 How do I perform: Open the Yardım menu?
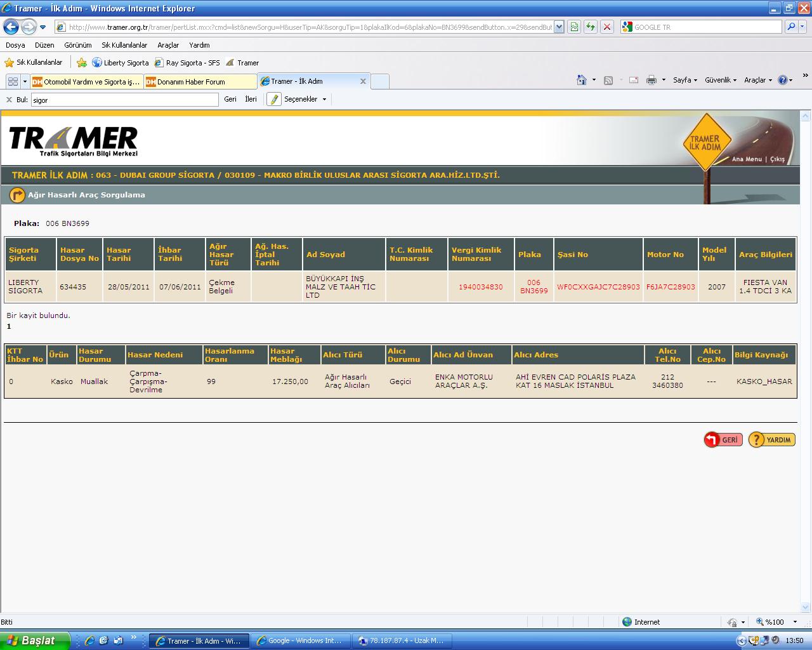pos(199,45)
